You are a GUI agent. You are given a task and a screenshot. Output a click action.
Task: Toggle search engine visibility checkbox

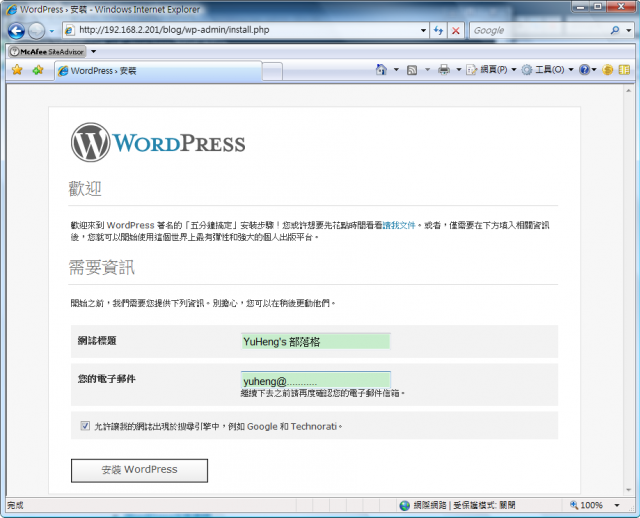85,426
